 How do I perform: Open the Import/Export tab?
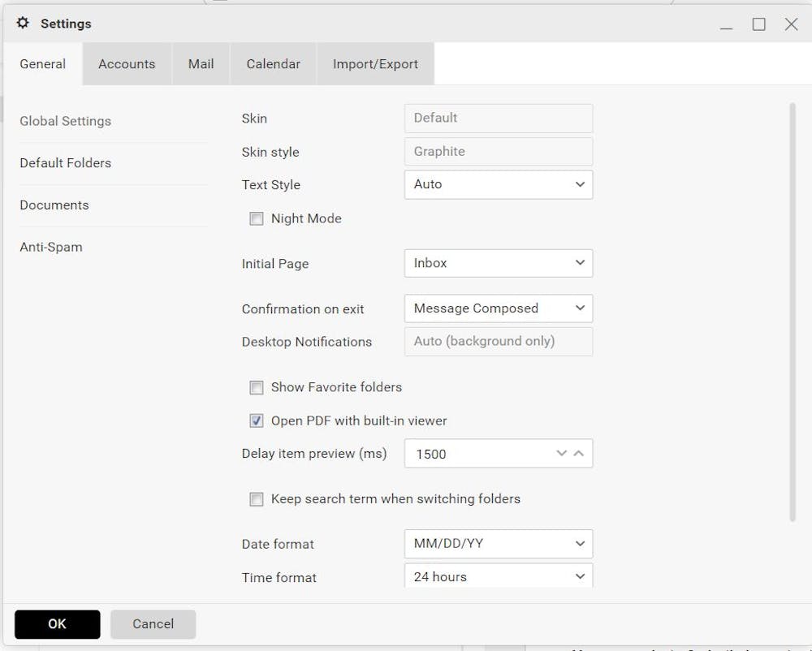pos(375,64)
